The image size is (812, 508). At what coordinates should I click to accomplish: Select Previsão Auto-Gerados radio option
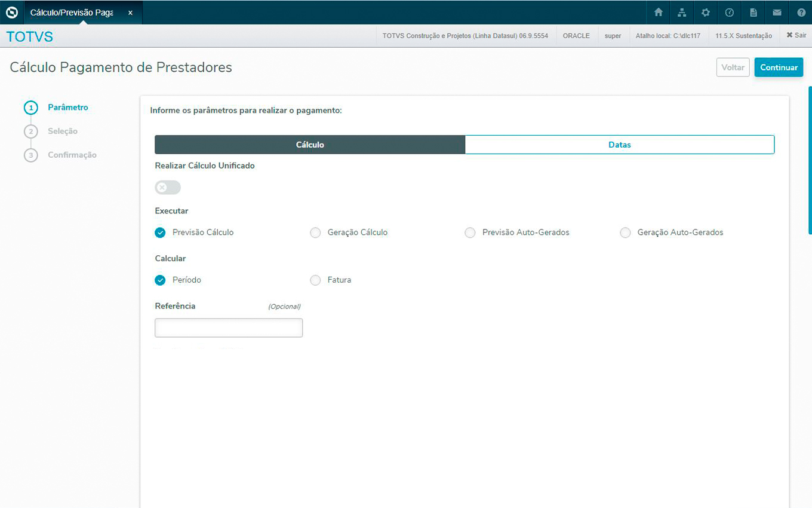pos(470,232)
